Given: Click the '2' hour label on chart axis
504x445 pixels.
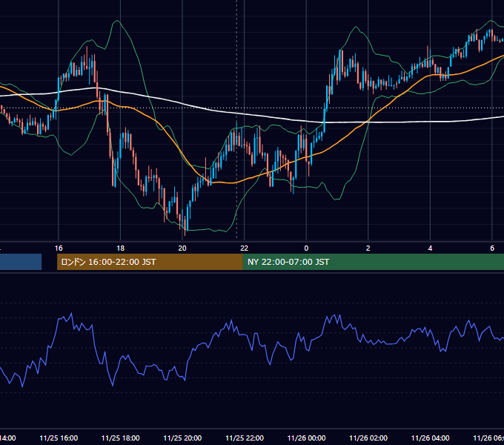Looking at the screenshot, I should [368, 248].
